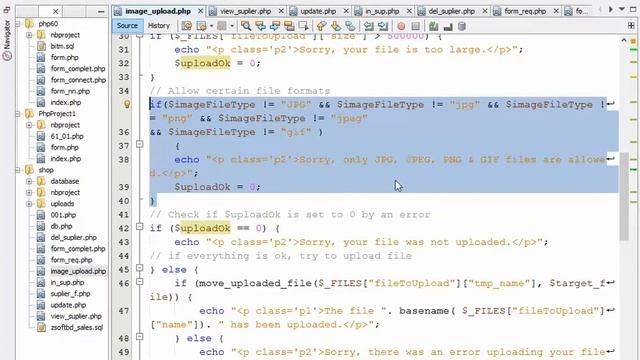The height and width of the screenshot is (360, 640).
Task: Select zsoftbd_sales.sql file
Action: 77,327
